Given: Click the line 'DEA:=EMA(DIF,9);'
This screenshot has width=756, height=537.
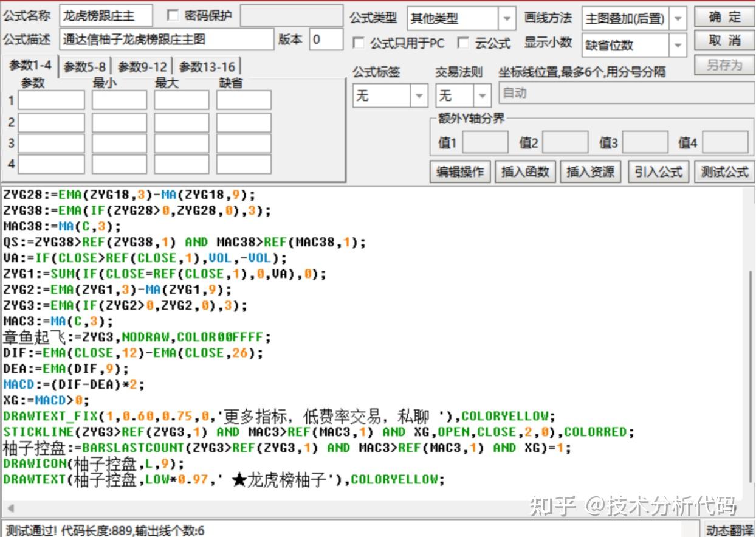Looking at the screenshot, I should click(x=66, y=369).
